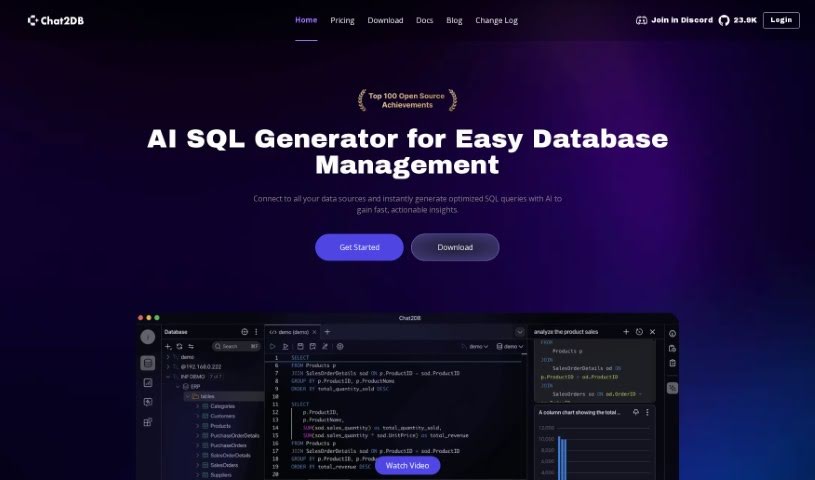
Task: Click the Search field in the Database panel
Action: pyautogui.click(x=236, y=346)
